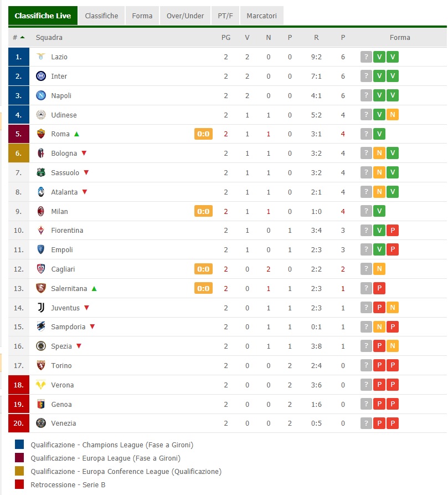Click the Napoli club badge
The width and height of the screenshot is (448, 495).
click(x=40, y=95)
